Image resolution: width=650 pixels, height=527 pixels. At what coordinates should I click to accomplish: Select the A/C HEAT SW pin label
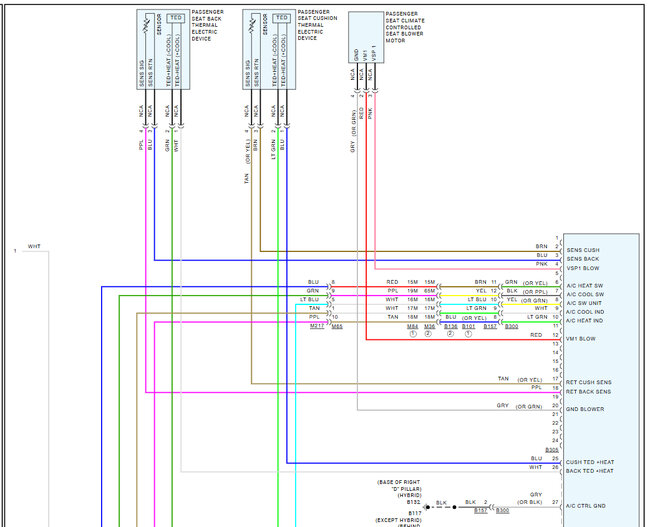pyautogui.click(x=585, y=286)
